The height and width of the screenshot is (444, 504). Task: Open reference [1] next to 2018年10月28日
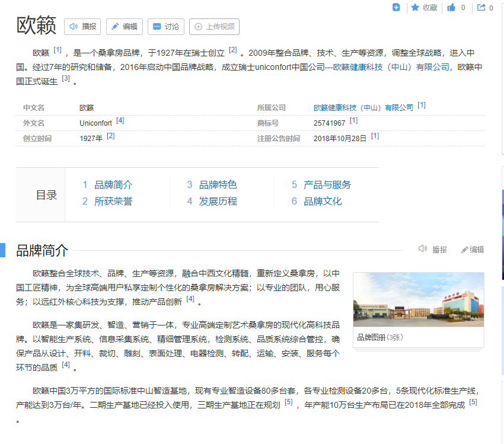(375, 136)
